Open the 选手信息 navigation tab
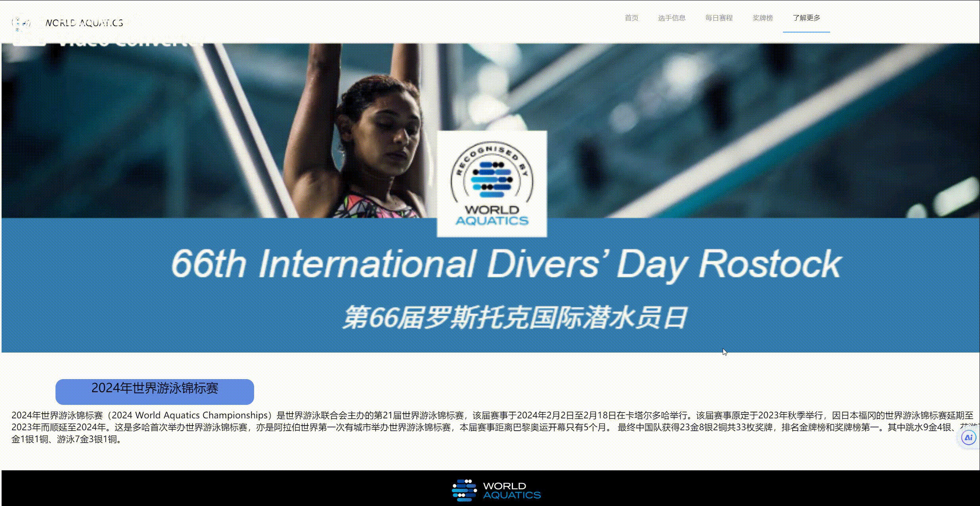This screenshot has width=980, height=506. (672, 18)
